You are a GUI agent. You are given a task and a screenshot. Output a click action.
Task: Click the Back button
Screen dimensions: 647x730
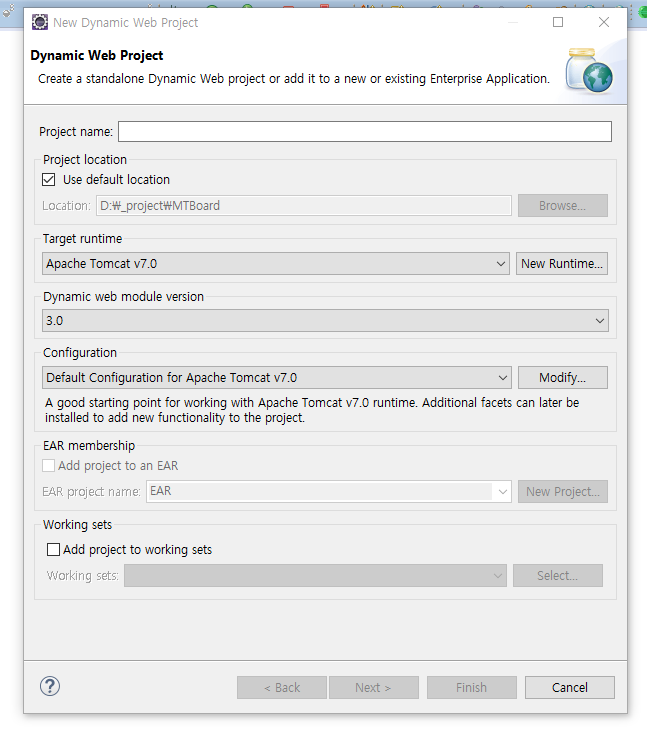point(282,687)
